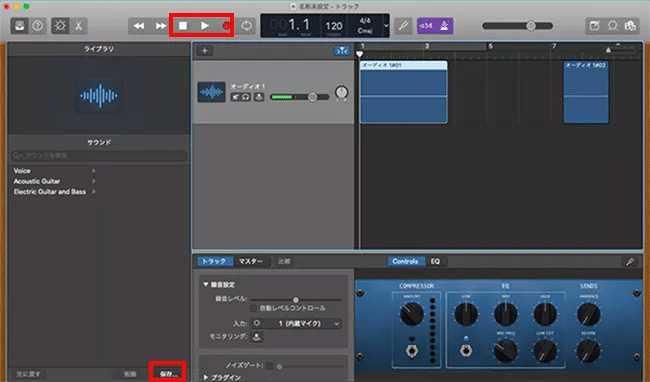Screen dimensions: 650x382
Task: Click the EQ Low knob
Action: coord(466,314)
